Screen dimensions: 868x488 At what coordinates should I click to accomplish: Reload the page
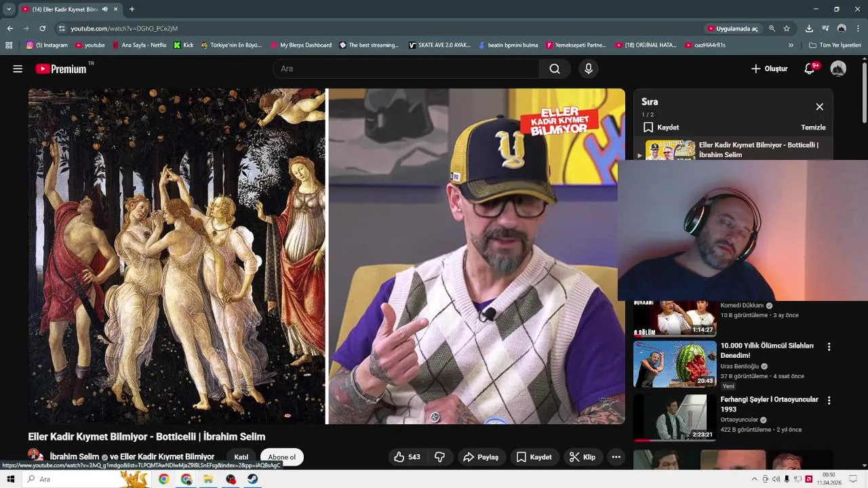tap(42, 28)
